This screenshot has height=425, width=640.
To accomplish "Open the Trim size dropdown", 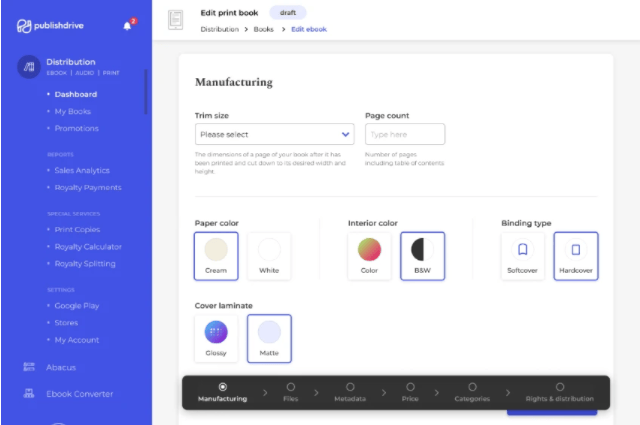I will point(274,134).
